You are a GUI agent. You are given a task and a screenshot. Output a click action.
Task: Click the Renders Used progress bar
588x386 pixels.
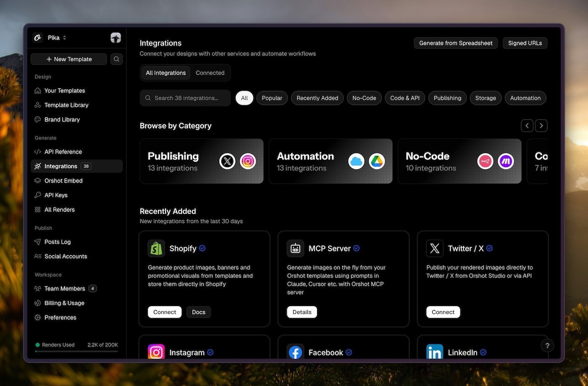coord(77,351)
